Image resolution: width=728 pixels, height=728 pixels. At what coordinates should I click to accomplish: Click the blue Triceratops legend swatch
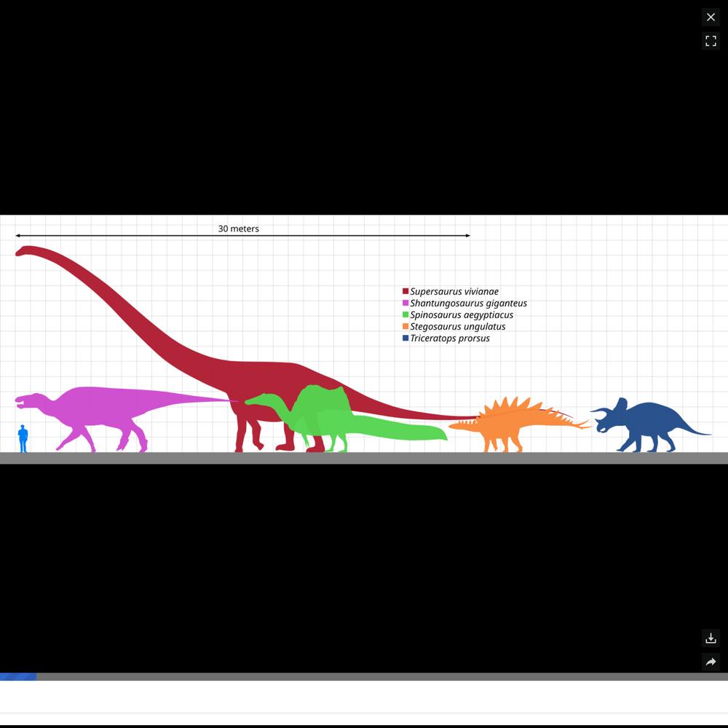pyautogui.click(x=405, y=338)
